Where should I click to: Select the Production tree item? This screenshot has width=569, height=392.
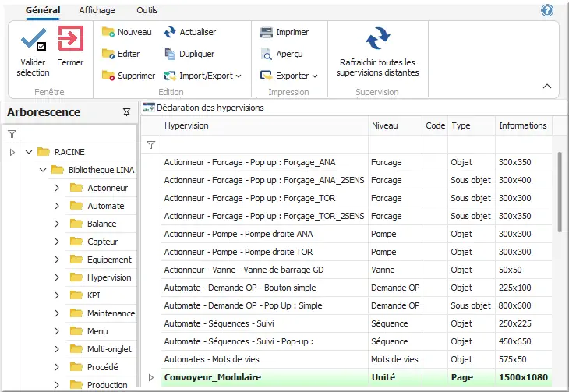click(108, 385)
